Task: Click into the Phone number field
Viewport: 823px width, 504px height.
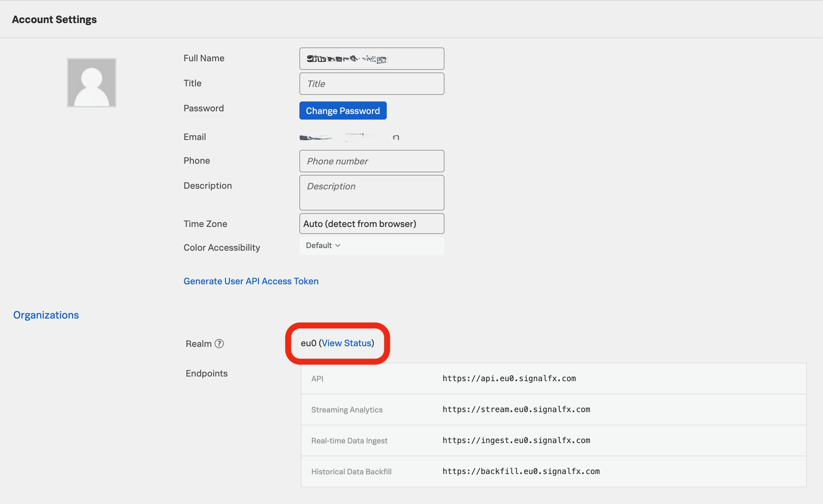Action: click(x=371, y=161)
